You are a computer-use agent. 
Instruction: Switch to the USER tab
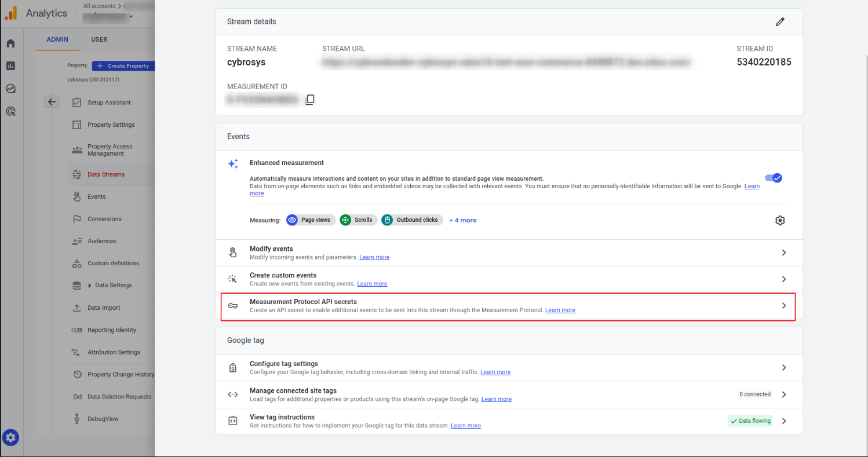[99, 39]
